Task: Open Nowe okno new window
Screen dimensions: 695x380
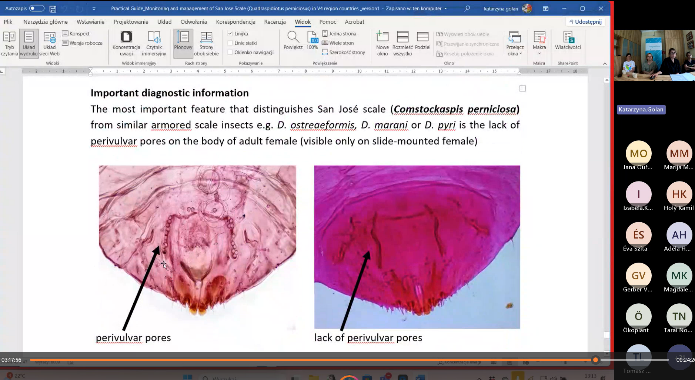Action: click(x=382, y=43)
